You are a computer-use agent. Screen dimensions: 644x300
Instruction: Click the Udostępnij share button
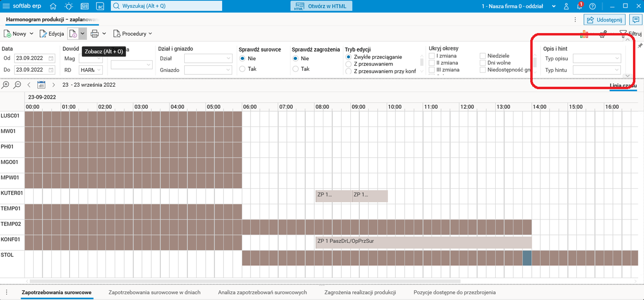pyautogui.click(x=604, y=20)
